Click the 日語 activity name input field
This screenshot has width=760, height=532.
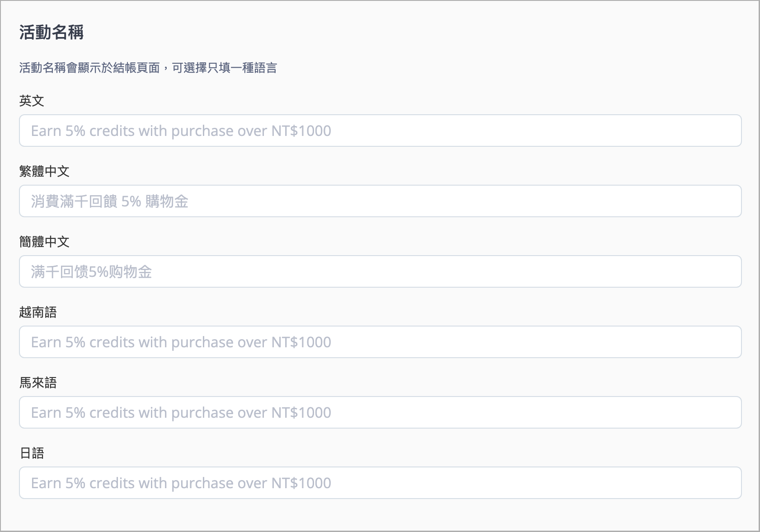click(x=380, y=483)
